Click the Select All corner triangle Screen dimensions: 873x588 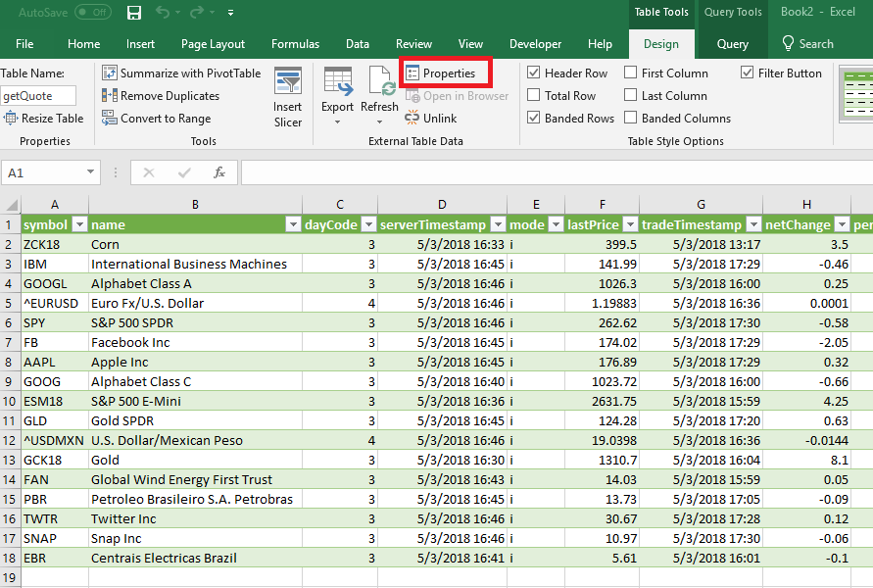(x=11, y=205)
